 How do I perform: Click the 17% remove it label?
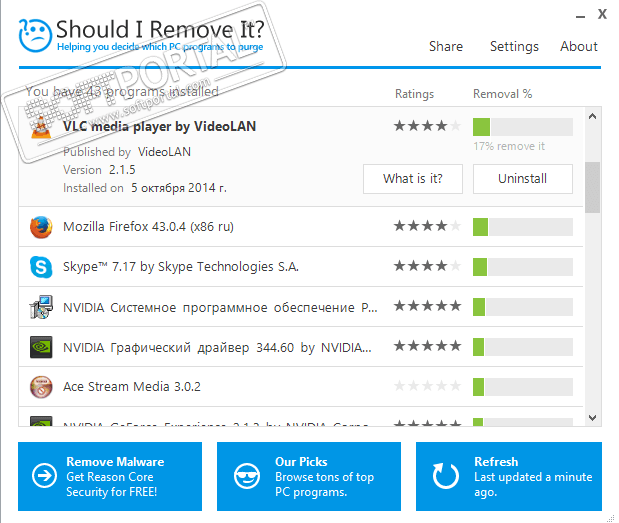[x=509, y=146]
